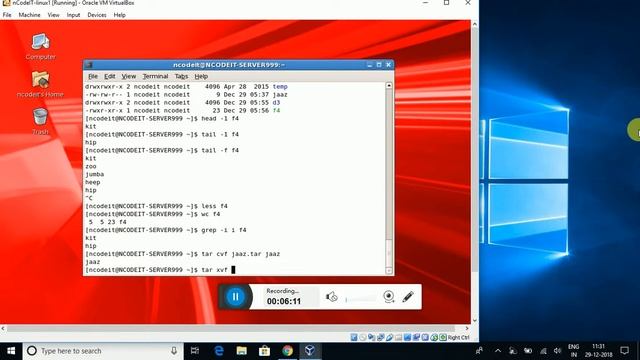Switch to VirtualBox taskbar icon
Viewport: 640px width, 360px height.
point(310,351)
